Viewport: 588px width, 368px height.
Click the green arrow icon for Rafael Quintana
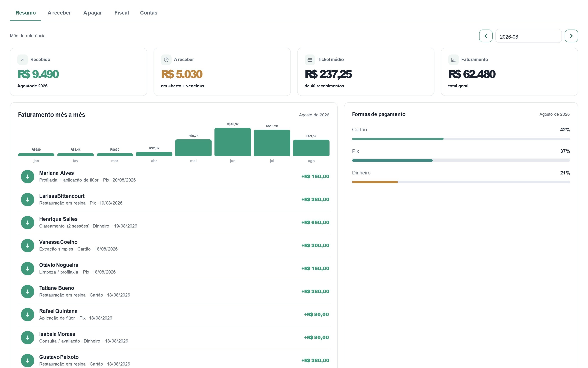(x=27, y=314)
